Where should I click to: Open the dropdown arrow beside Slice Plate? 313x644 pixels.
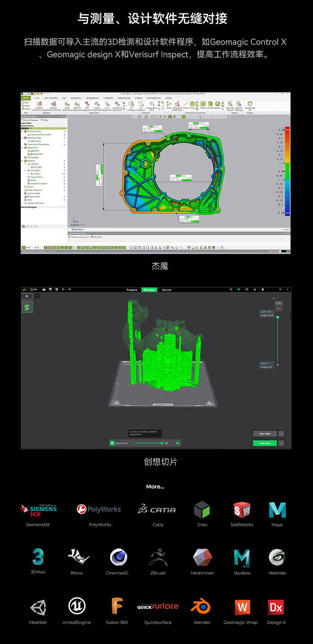point(281,434)
